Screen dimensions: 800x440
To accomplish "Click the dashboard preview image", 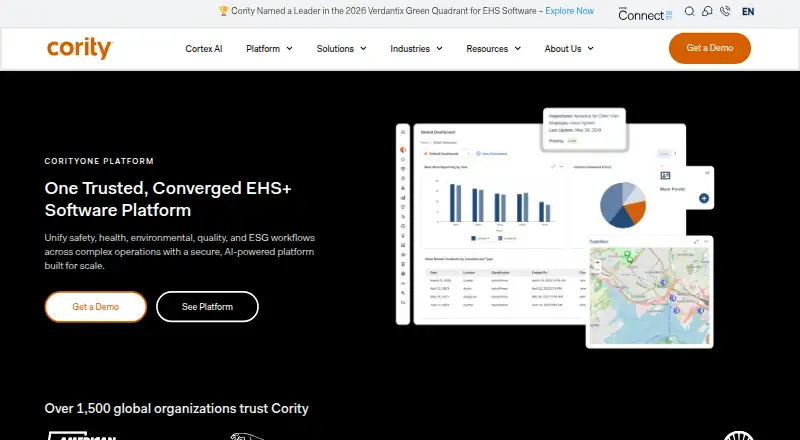I will tap(555, 228).
